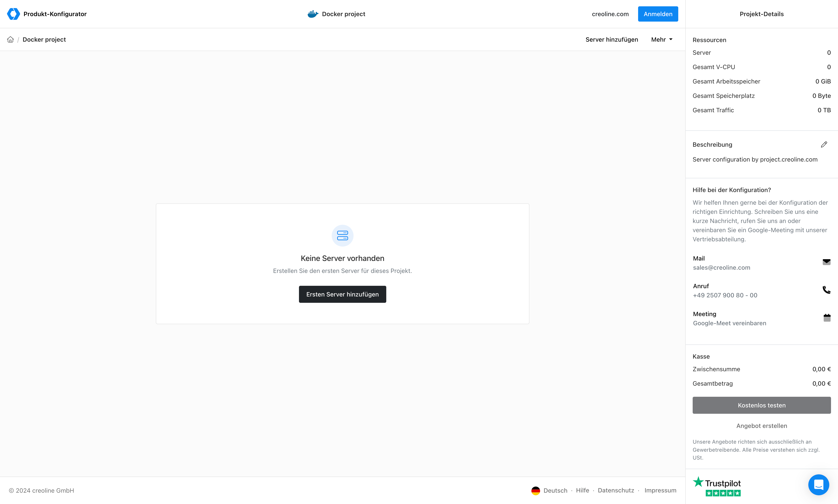The width and height of the screenshot is (838, 504).
Task: Expand the Mehr dropdown menu
Action: coord(661,39)
